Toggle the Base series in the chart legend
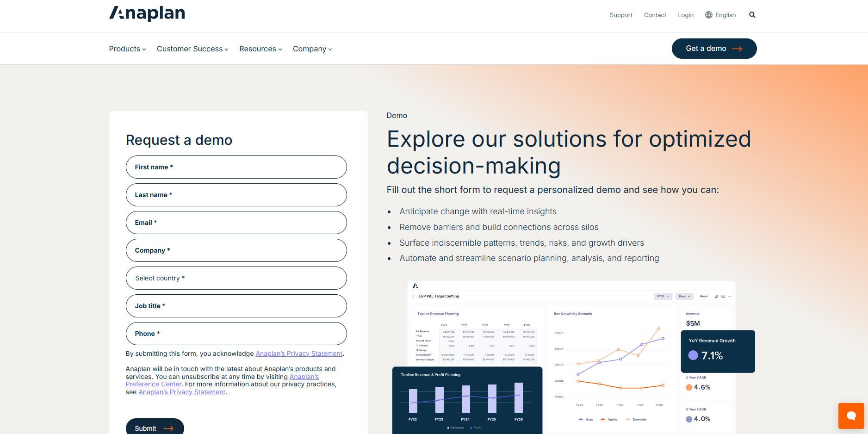This screenshot has height=434, width=868. 588,419
